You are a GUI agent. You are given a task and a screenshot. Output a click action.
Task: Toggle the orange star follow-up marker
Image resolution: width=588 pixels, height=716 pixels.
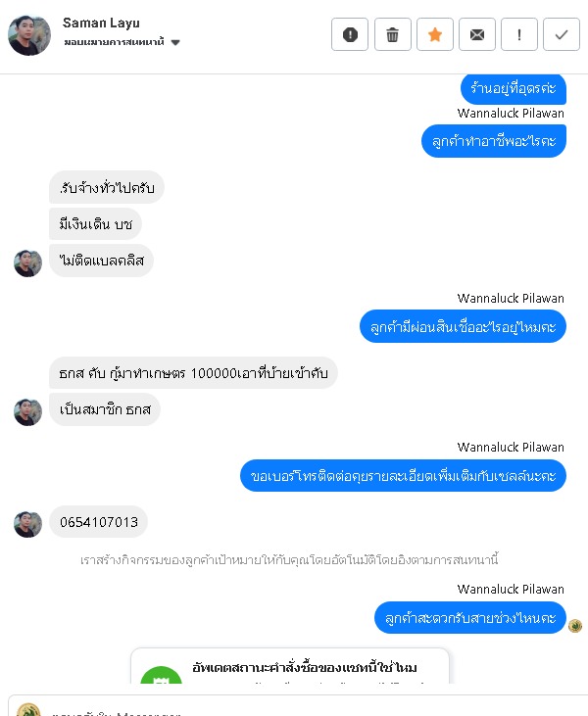point(435,34)
